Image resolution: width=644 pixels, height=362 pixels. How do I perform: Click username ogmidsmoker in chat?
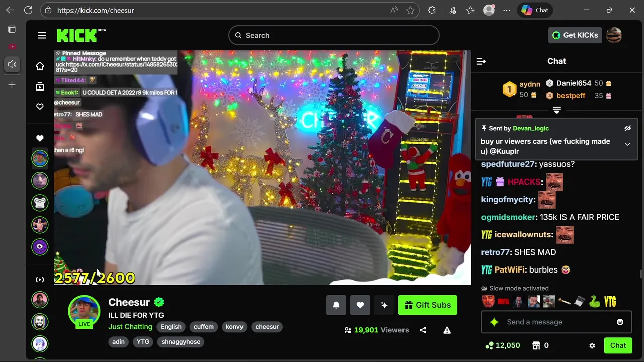click(x=509, y=217)
